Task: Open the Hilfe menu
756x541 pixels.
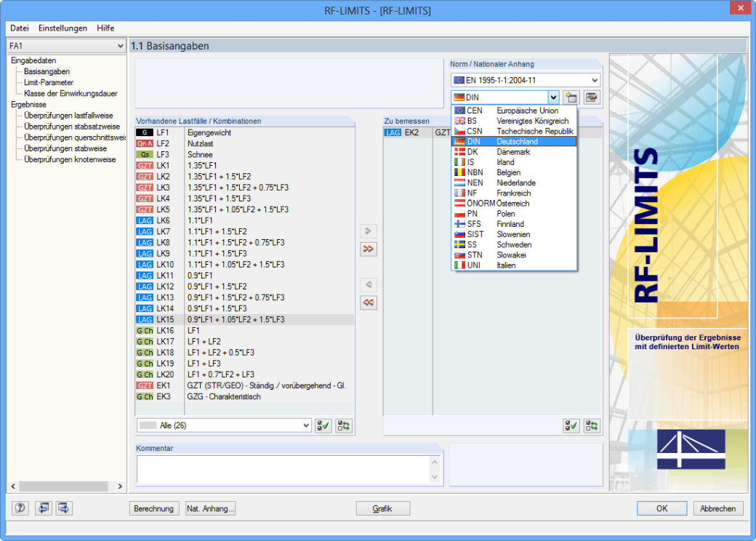Action: click(x=105, y=28)
